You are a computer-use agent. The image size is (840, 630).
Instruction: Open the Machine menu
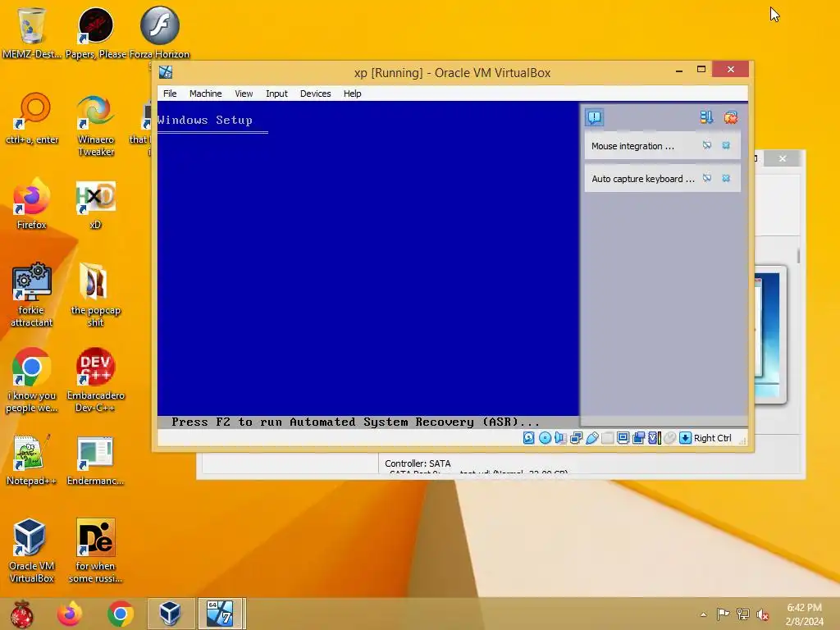205,94
